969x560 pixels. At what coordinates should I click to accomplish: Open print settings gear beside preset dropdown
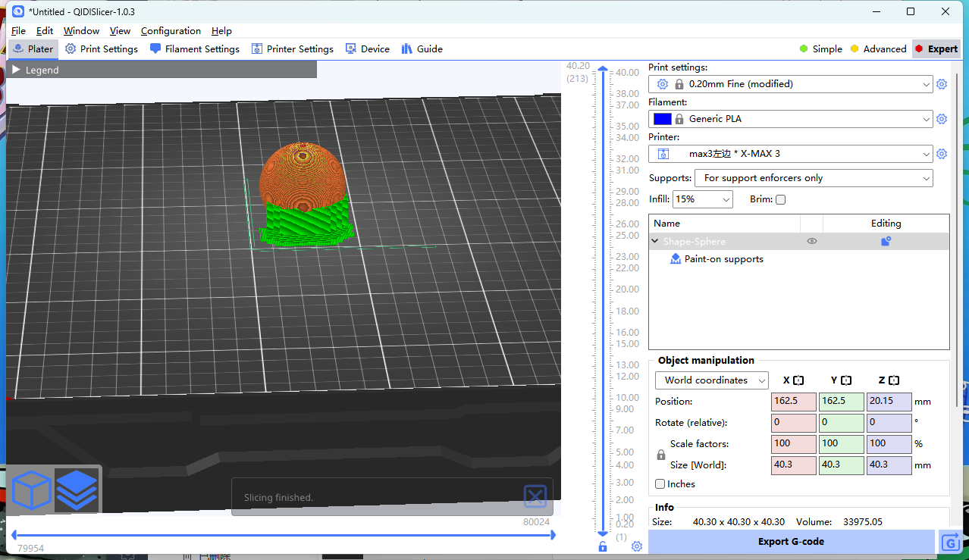(x=942, y=84)
